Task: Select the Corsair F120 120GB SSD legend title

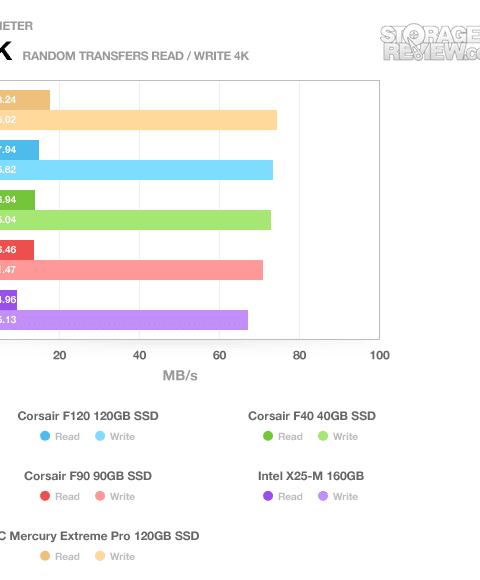Action: [x=88, y=416]
